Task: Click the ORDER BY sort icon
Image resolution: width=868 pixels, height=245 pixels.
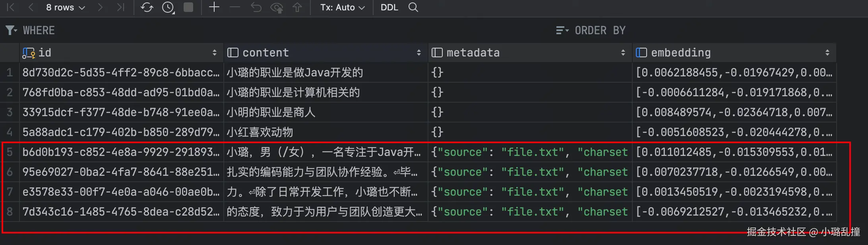Action: point(562,30)
